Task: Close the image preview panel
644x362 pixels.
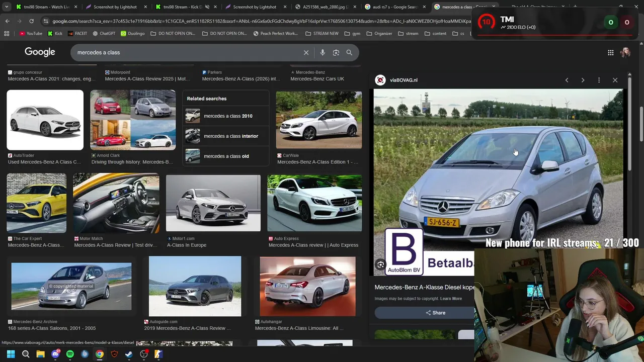Action: tap(615, 80)
